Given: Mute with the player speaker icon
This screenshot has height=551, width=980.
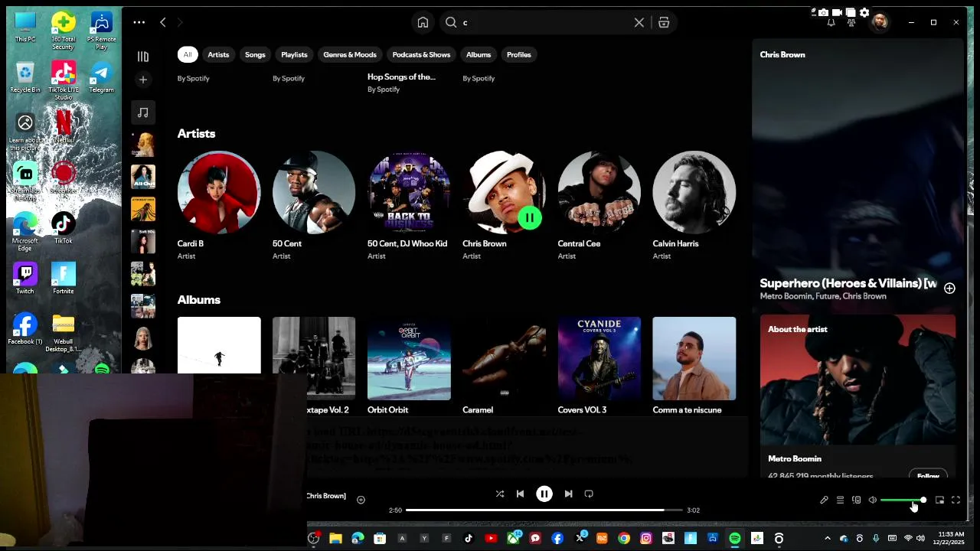Looking at the screenshot, I should pyautogui.click(x=872, y=500).
